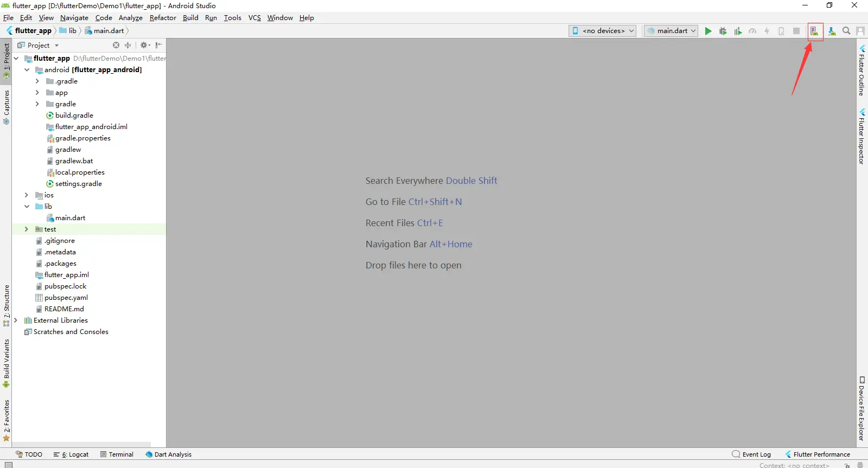Open the Refactor menu
Viewport: 868px width, 468px height.
[x=163, y=18]
